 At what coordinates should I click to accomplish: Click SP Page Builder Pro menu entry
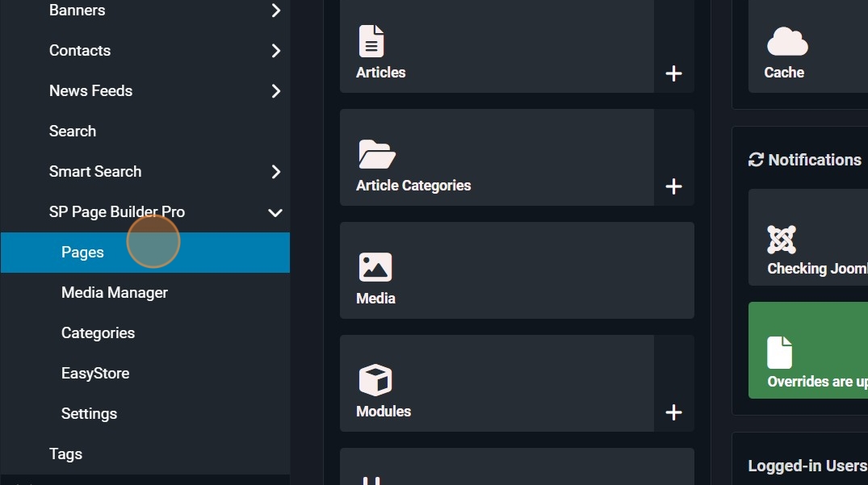point(117,211)
